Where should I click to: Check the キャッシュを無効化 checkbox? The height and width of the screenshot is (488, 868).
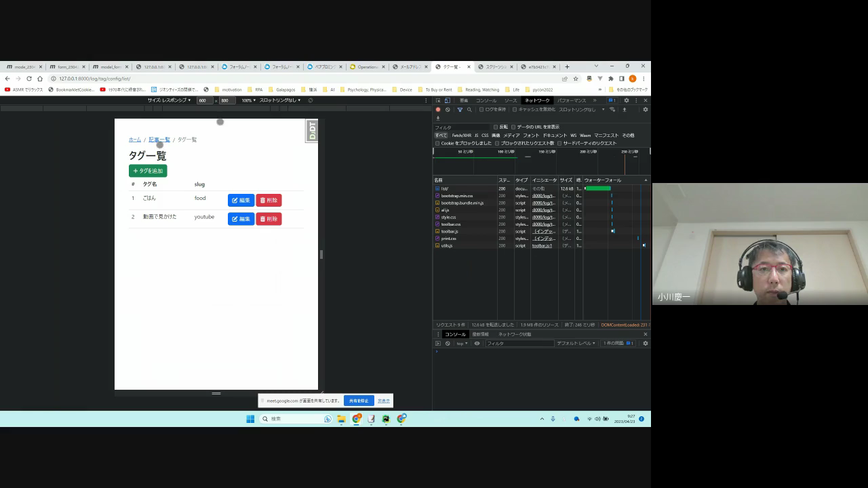click(x=515, y=109)
